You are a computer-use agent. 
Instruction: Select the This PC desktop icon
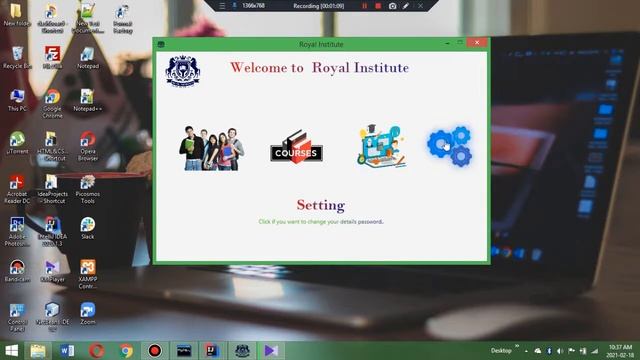(17, 100)
